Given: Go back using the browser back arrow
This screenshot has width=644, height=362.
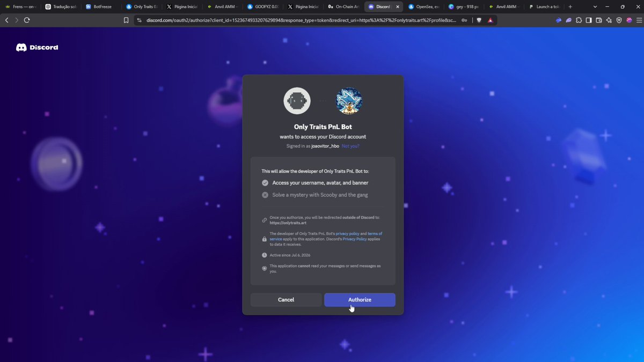Looking at the screenshot, I should (x=7, y=20).
